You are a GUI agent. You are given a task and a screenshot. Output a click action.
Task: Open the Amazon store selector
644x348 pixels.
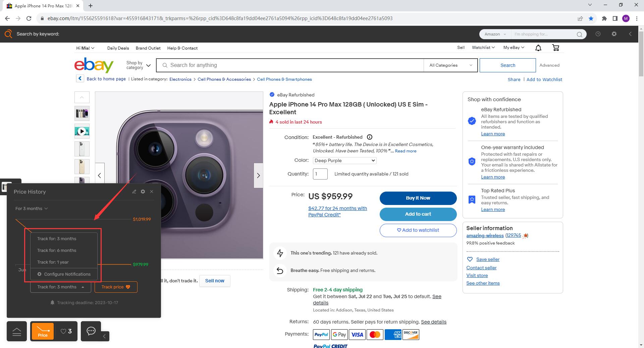pos(495,34)
